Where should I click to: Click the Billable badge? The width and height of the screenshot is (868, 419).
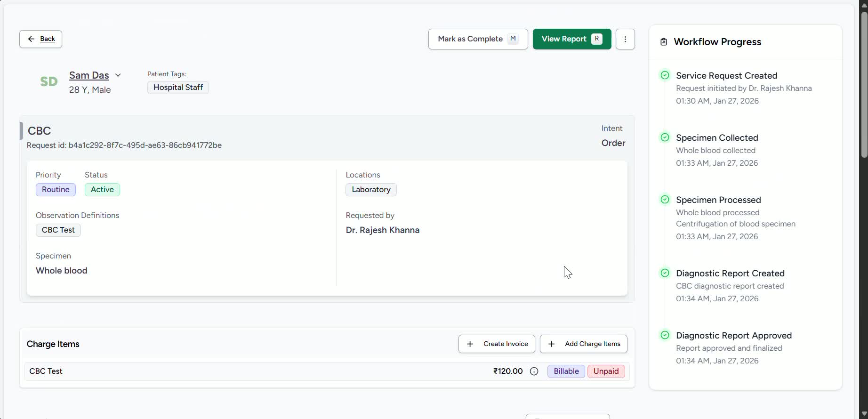(566, 371)
